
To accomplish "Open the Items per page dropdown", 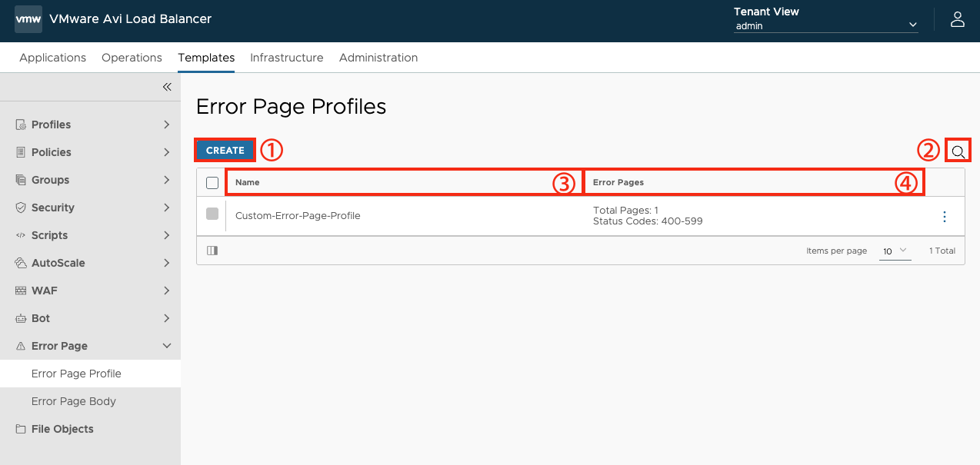I will 895,251.
